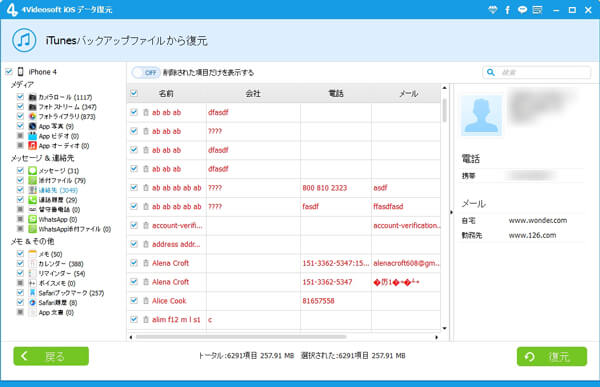Image resolution: width=600 pixels, height=387 pixels.
Task: Click the list scroll-up arrow
Action: (445, 88)
